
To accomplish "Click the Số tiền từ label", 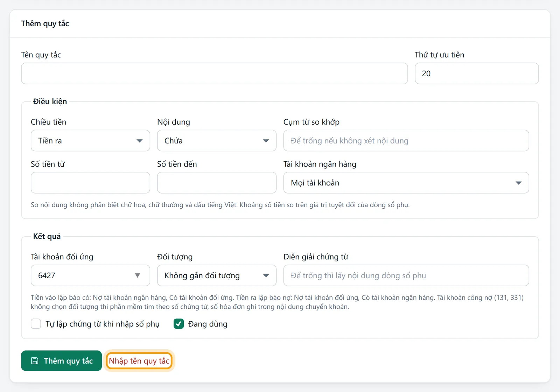I will [x=48, y=164].
